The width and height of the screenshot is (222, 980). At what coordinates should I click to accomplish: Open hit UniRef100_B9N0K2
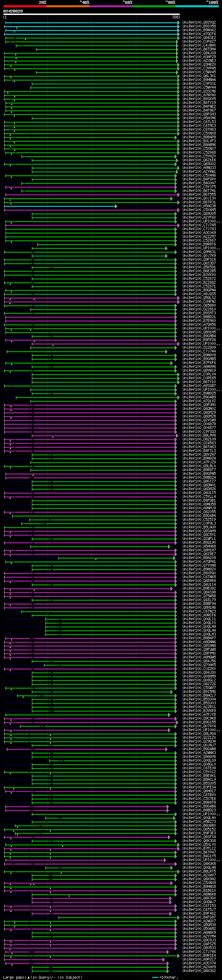pos(199,30)
